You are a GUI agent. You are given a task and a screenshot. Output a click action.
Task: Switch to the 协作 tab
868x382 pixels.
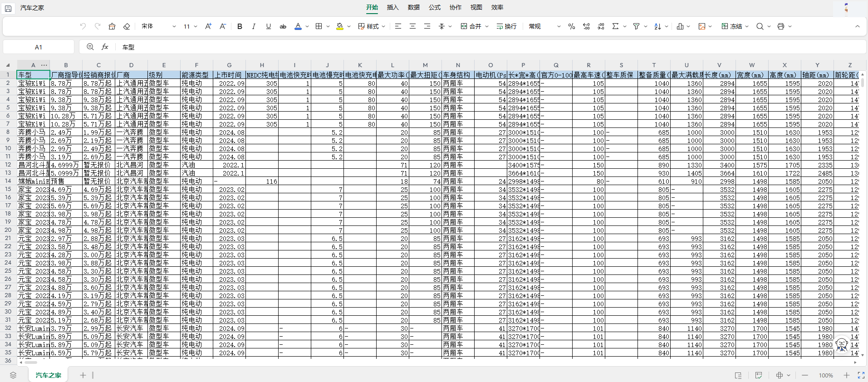click(456, 7)
